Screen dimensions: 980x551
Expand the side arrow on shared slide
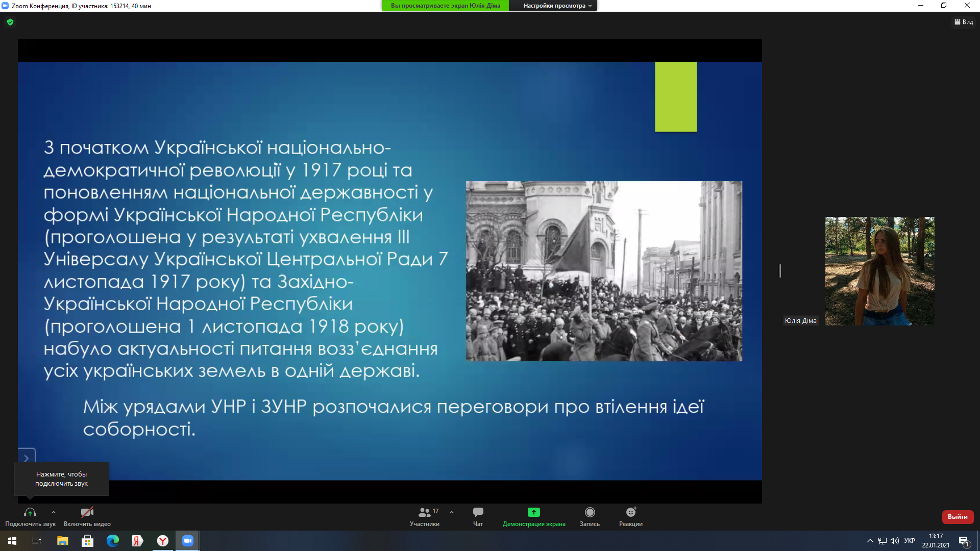(27, 458)
